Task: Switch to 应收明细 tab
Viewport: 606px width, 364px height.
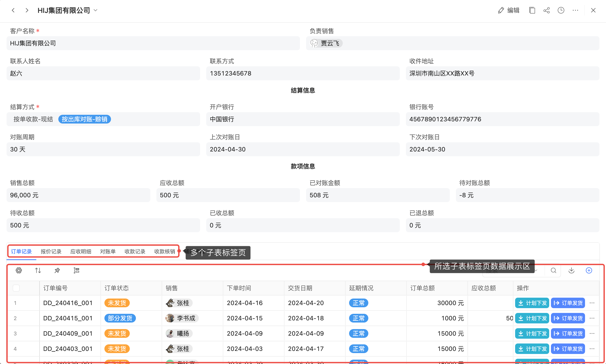Action: 81,251
